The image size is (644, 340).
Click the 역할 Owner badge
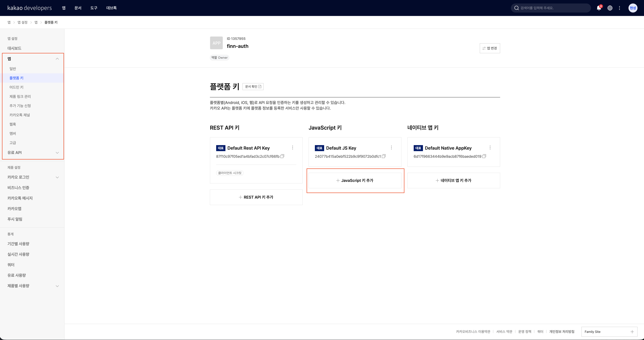(220, 58)
